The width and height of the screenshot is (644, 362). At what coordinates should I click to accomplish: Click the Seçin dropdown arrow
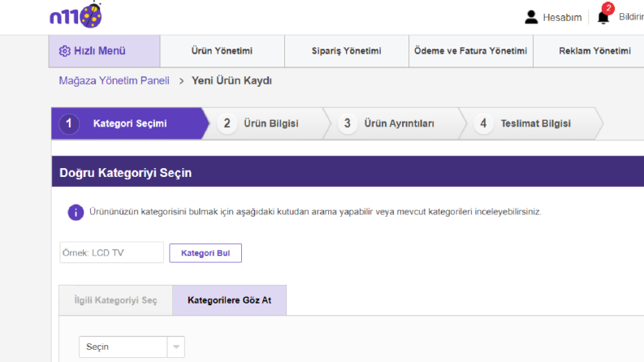(x=176, y=347)
